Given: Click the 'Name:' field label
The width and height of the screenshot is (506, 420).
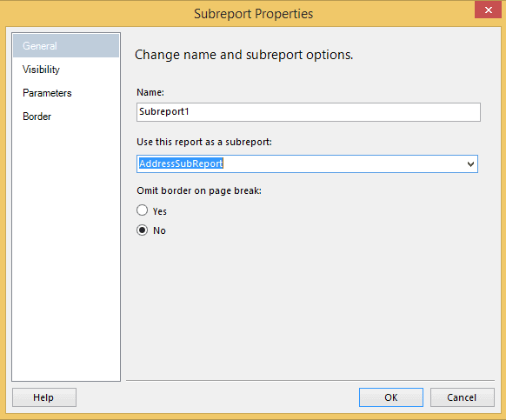Looking at the screenshot, I should tap(150, 92).
